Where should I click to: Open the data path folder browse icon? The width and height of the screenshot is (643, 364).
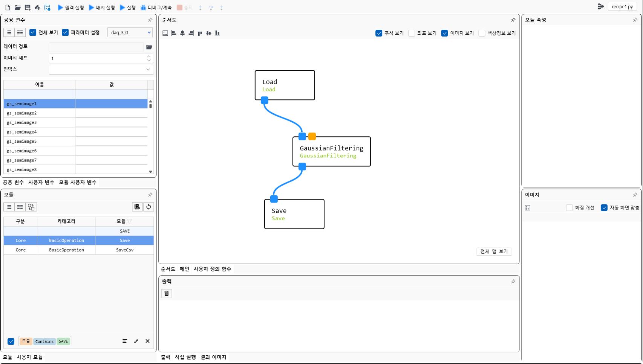click(149, 47)
